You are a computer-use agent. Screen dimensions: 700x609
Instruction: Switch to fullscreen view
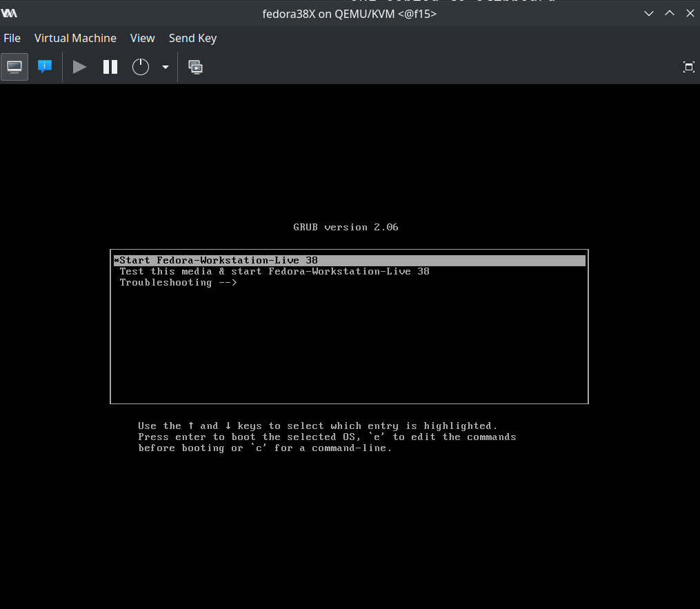(689, 67)
